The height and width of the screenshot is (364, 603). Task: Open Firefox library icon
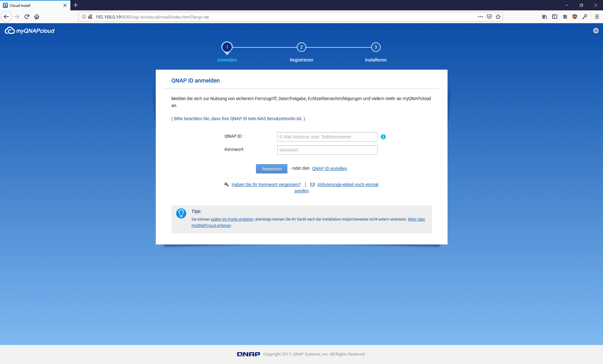pos(544,17)
